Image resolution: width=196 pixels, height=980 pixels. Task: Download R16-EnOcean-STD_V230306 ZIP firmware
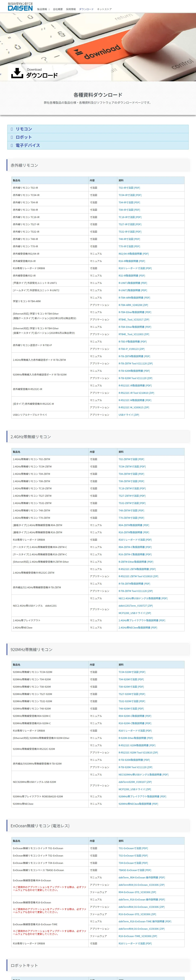(x=137, y=914)
